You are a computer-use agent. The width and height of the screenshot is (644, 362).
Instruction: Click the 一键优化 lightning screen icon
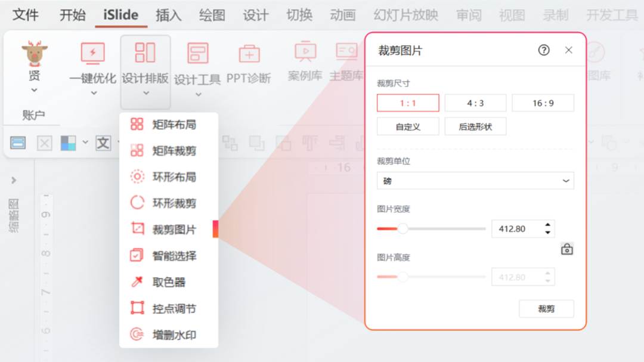coord(93,54)
